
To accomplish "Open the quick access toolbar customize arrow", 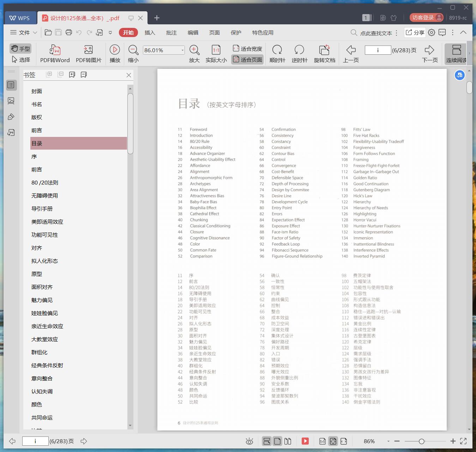I will coord(110,32).
